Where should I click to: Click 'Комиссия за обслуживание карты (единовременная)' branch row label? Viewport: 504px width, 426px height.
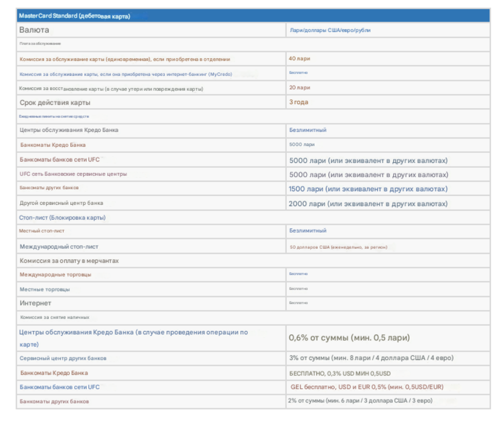click(x=125, y=59)
